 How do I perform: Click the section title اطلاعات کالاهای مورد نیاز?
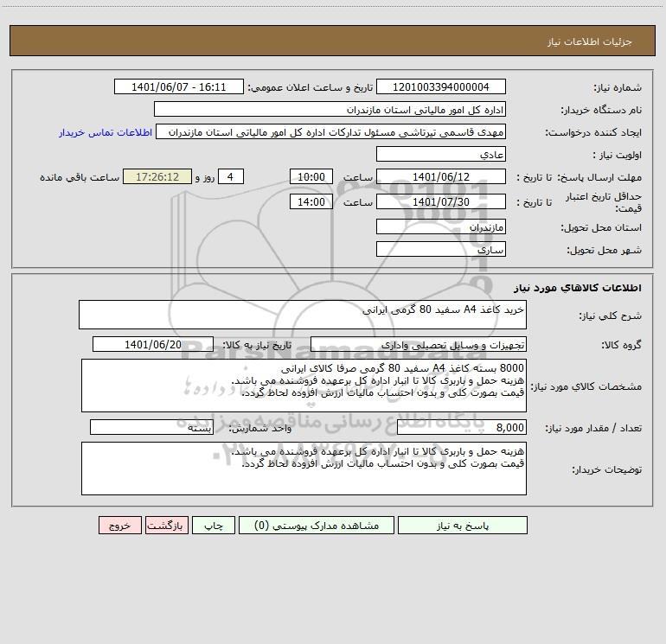click(x=578, y=288)
